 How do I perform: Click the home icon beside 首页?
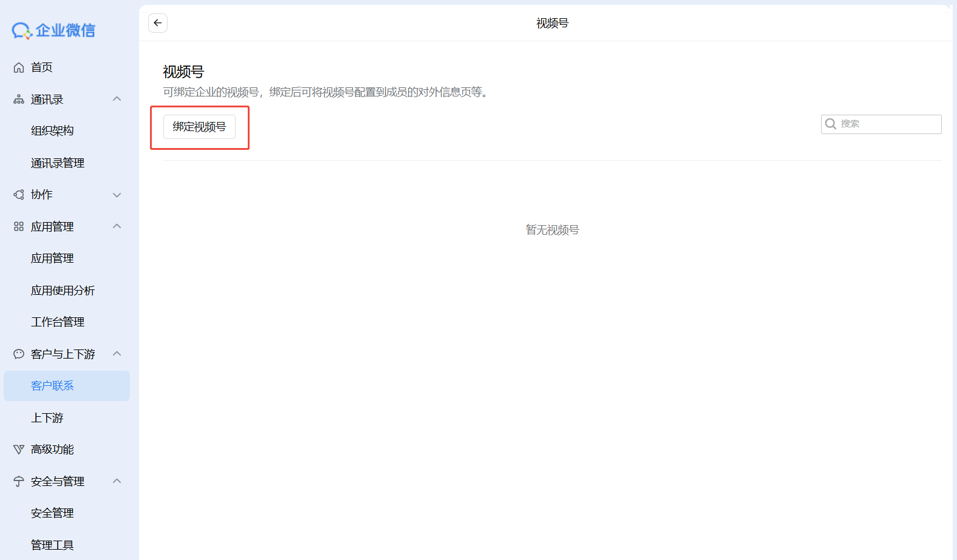pyautogui.click(x=19, y=67)
